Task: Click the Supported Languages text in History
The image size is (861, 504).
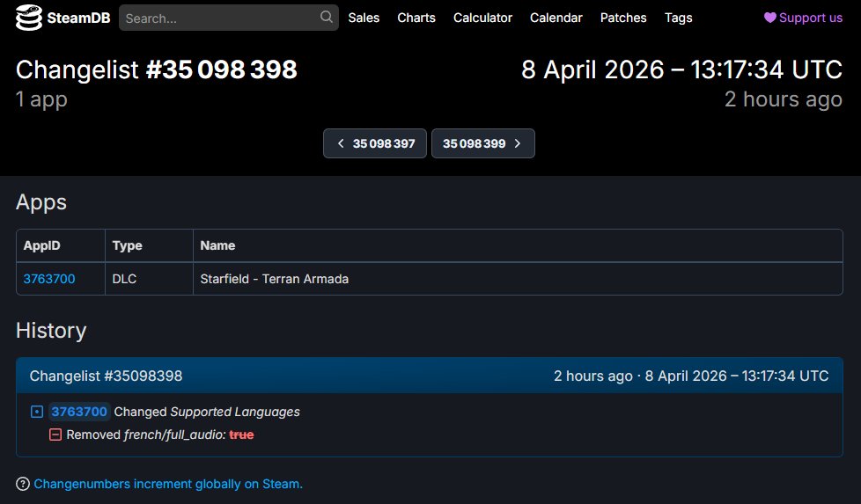Action: pyautogui.click(x=235, y=412)
